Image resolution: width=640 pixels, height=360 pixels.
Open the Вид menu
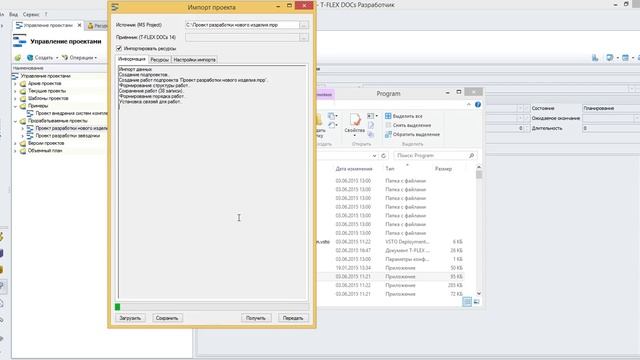[x=13, y=14]
